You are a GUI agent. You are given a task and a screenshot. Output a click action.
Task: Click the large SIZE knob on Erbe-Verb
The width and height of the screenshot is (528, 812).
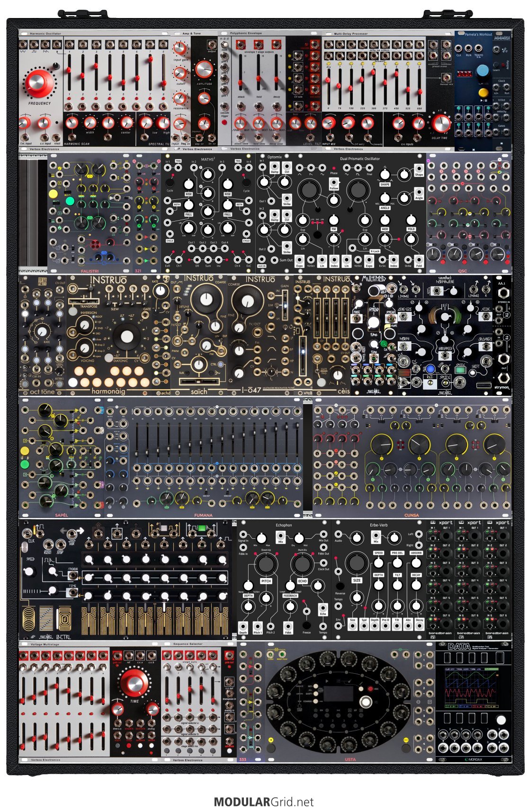point(357,563)
